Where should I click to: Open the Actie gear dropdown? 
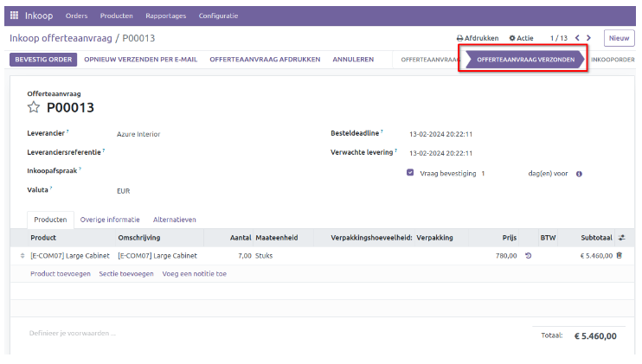[x=522, y=38]
